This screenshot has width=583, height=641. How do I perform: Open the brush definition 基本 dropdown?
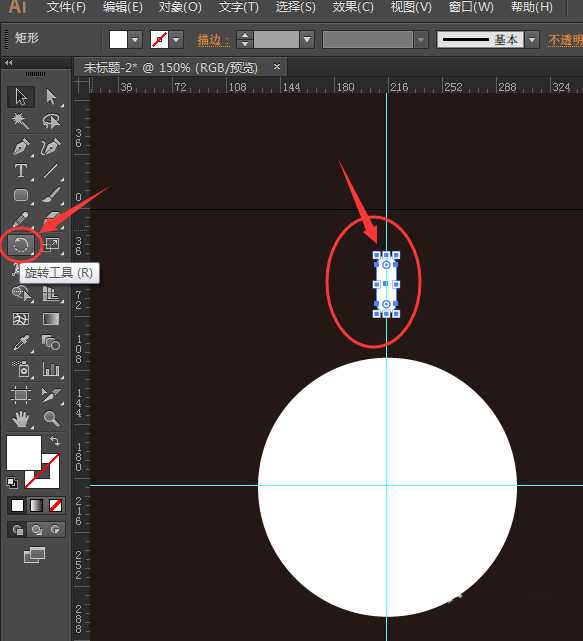[x=532, y=40]
